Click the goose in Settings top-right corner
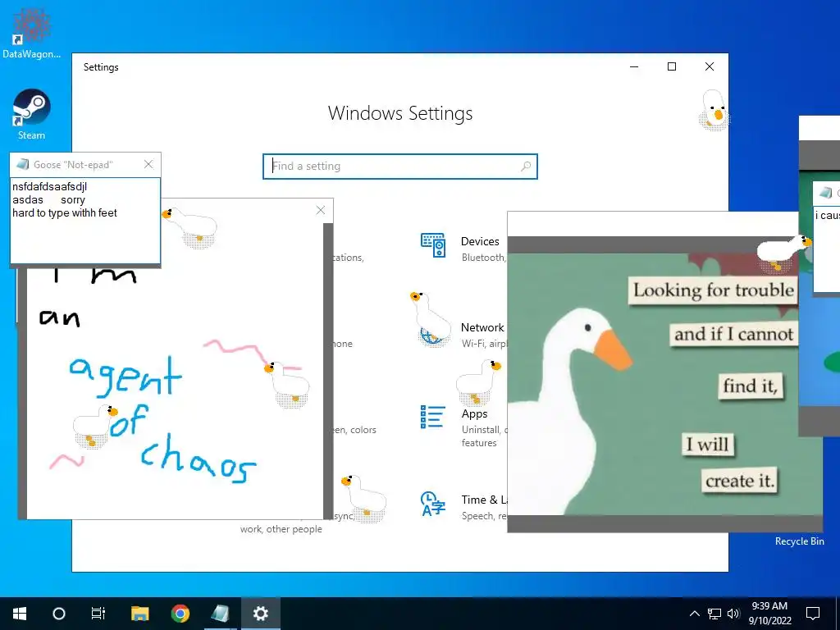 pos(714,110)
